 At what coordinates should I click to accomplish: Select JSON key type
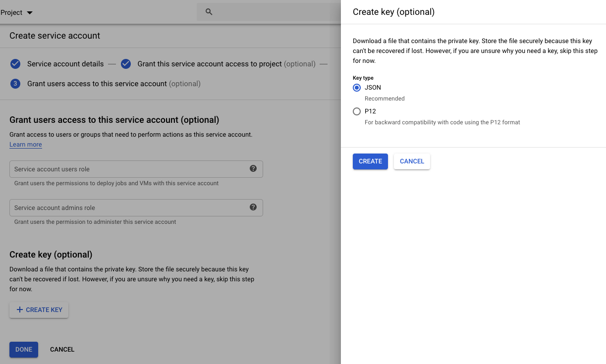pos(357,88)
